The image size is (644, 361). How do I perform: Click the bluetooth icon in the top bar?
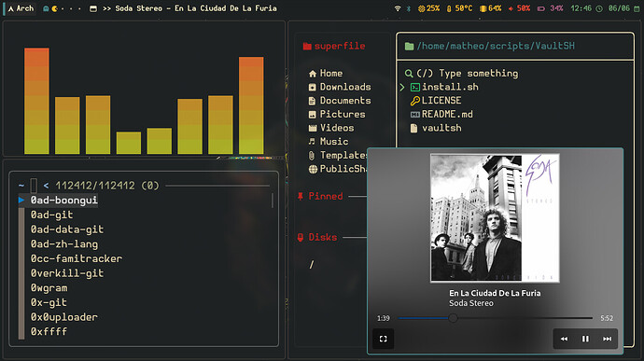[x=408, y=8]
